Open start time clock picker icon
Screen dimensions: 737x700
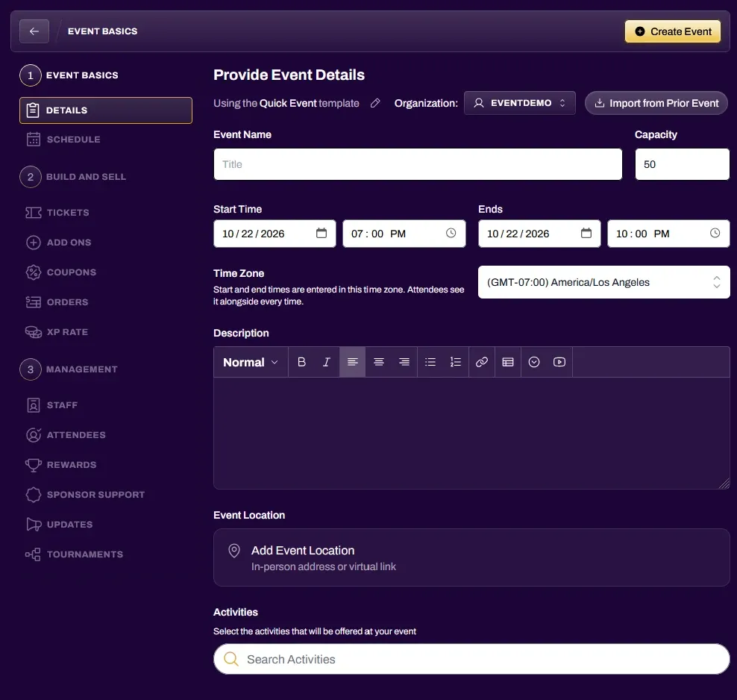point(451,233)
